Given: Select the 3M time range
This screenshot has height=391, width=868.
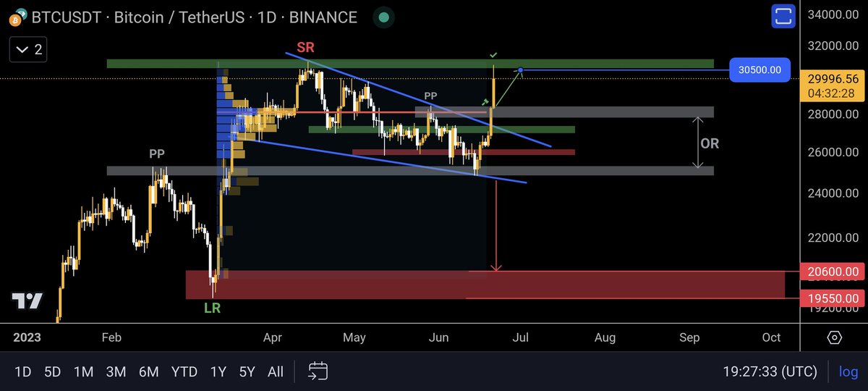Looking at the screenshot, I should [116, 372].
